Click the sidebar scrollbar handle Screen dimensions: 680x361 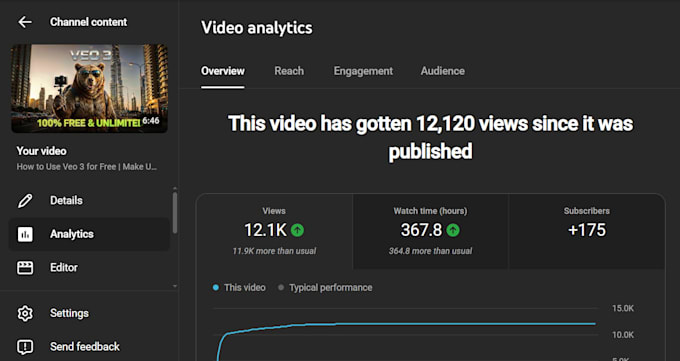click(175, 213)
